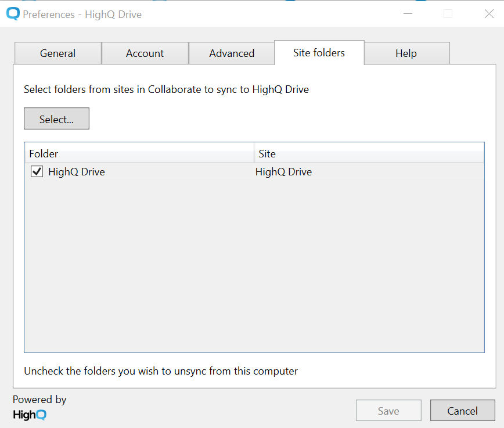This screenshot has height=428, width=504.
Task: Click the HighQ Drive title bar icon
Action: click(x=13, y=14)
